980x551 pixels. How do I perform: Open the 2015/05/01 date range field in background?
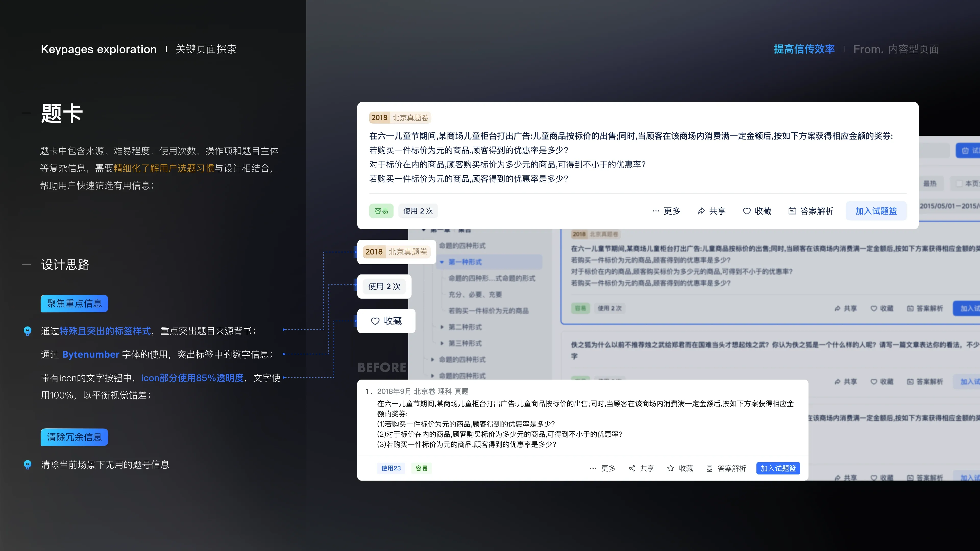(949, 206)
